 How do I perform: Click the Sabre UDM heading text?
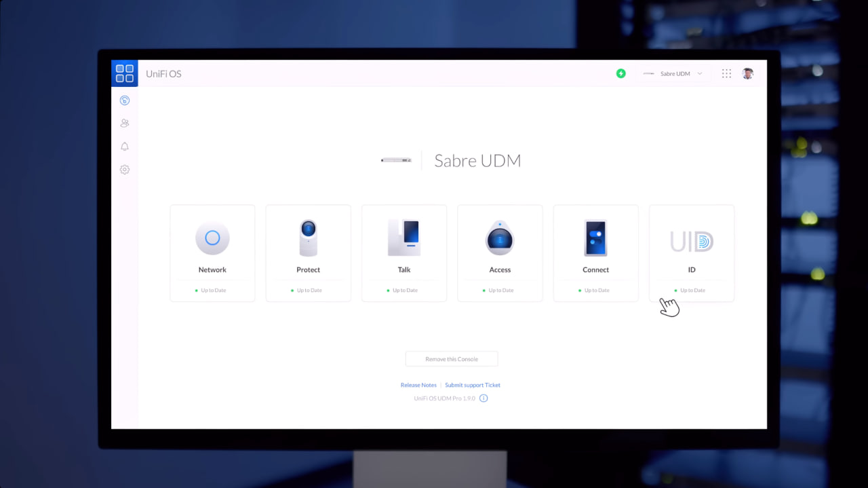tap(477, 161)
